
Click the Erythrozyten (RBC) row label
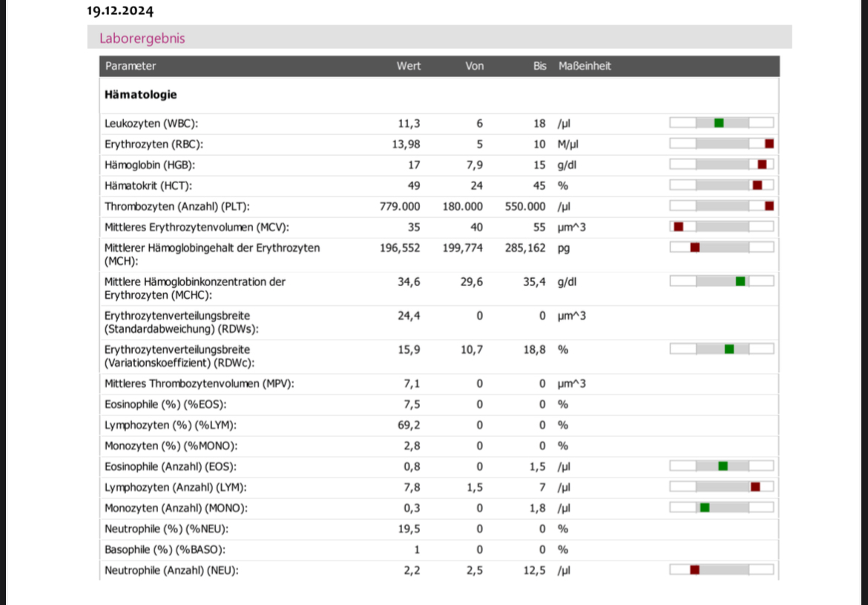(154, 145)
